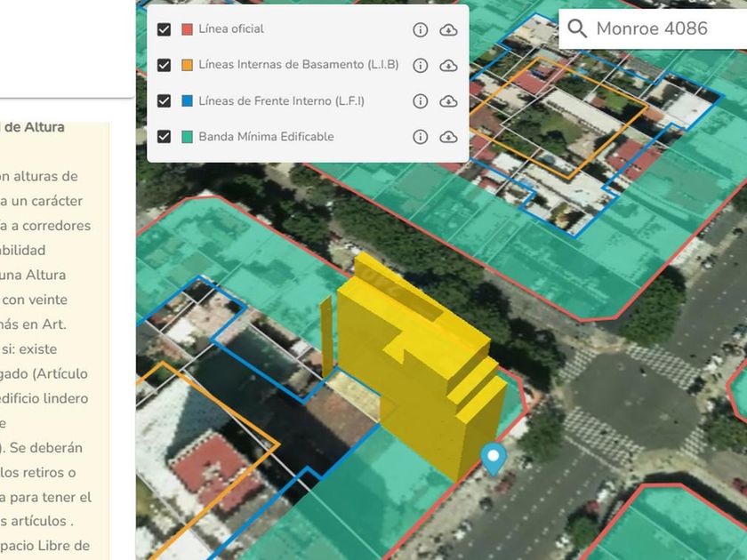747x560 pixels.
Task: Disable Líneas de Frente Interno layer checkbox
Action: tap(164, 101)
